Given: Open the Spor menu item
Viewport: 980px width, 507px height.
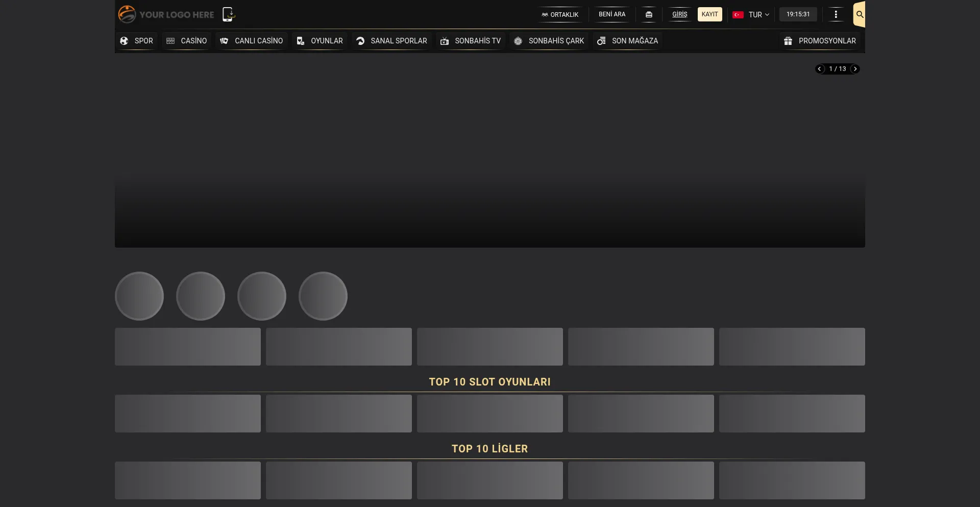Looking at the screenshot, I should 136,41.
